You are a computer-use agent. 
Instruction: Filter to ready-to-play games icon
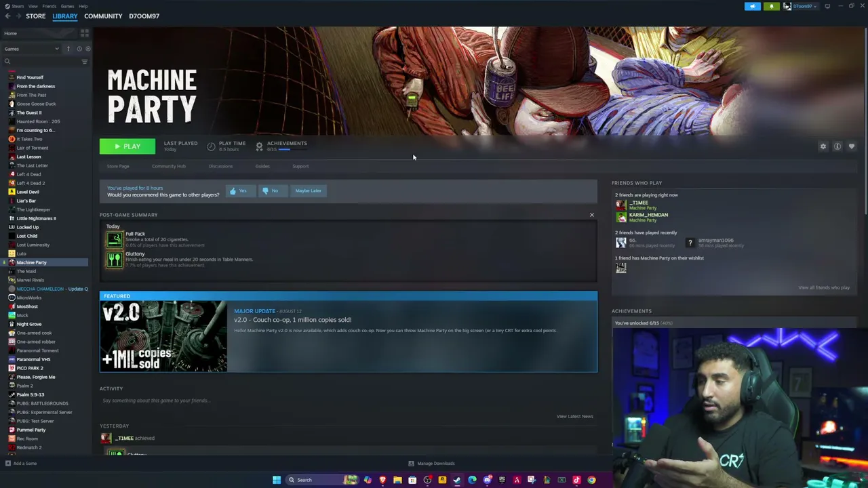coord(87,49)
